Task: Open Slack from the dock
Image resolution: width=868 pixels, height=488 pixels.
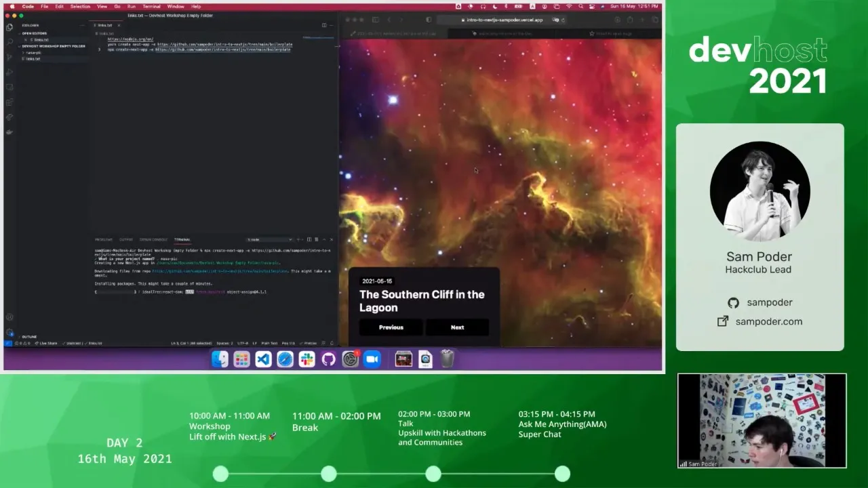Action: 307,359
